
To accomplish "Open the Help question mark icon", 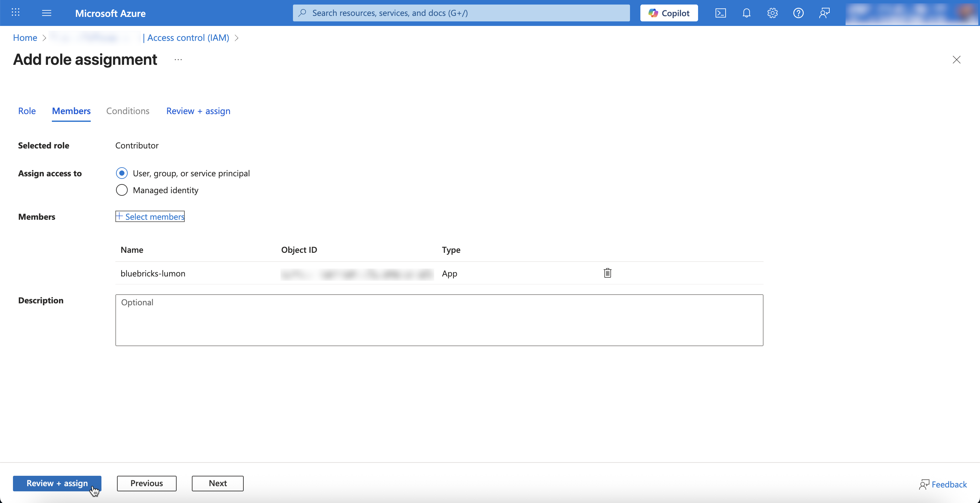I will point(798,13).
